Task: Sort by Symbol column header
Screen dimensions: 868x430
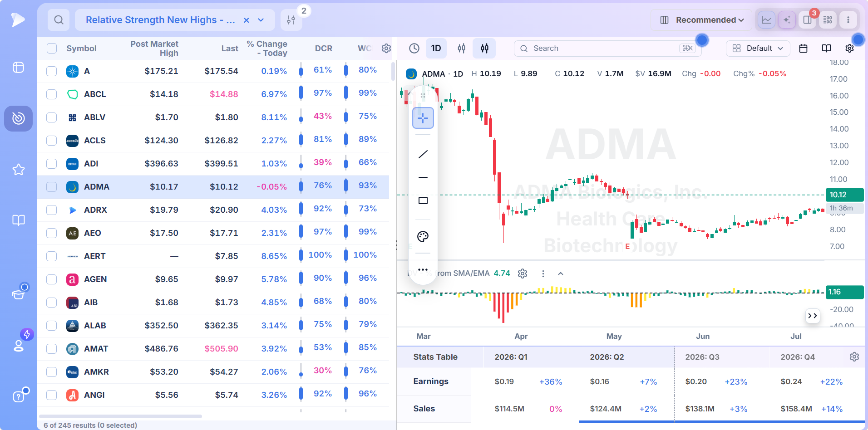Action: [x=81, y=49]
